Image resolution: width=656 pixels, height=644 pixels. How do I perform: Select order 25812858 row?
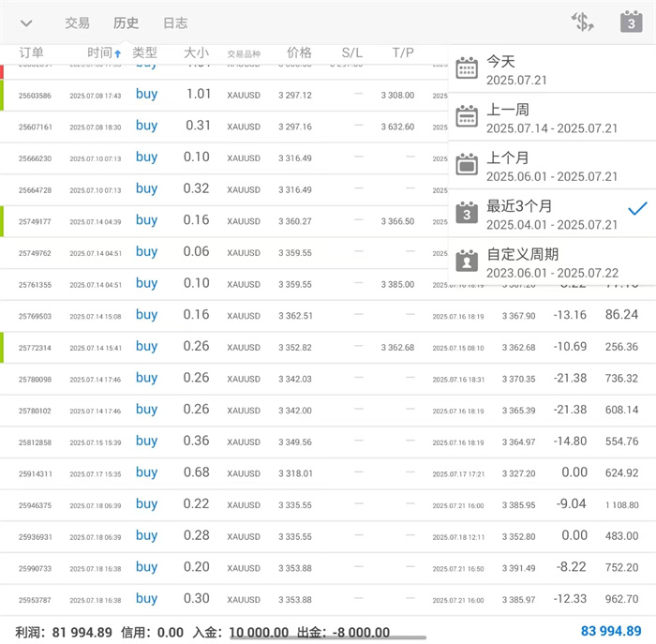pos(328,442)
